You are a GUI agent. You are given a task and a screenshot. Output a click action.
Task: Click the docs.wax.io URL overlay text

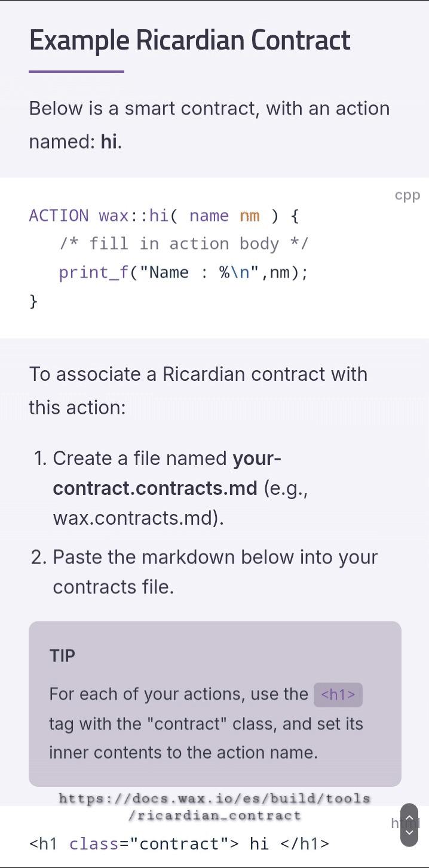click(214, 807)
